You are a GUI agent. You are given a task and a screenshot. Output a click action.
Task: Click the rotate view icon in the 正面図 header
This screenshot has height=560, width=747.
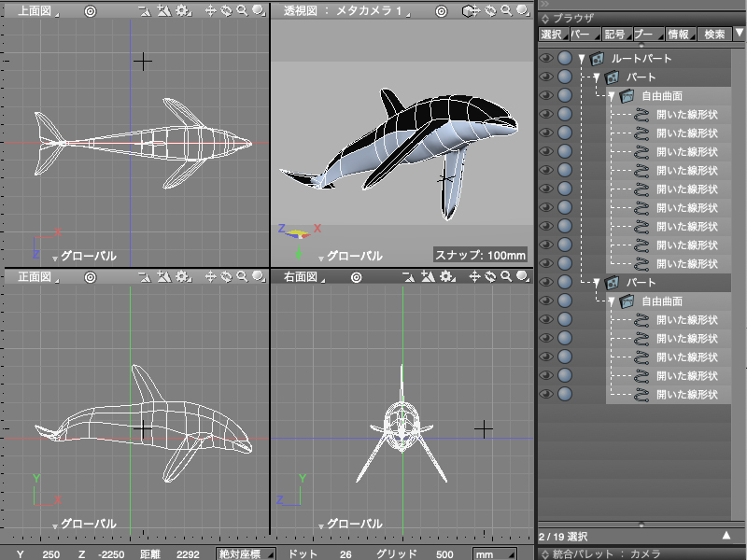tap(227, 277)
